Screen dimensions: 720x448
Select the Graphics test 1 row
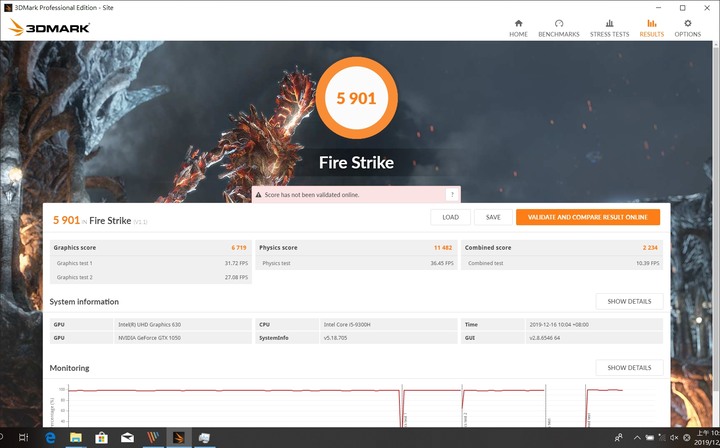(151, 263)
